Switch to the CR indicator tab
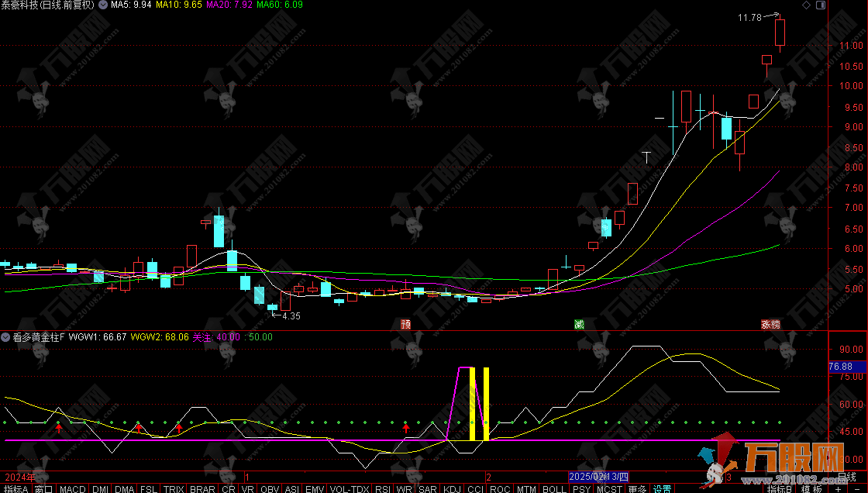 pos(228,488)
